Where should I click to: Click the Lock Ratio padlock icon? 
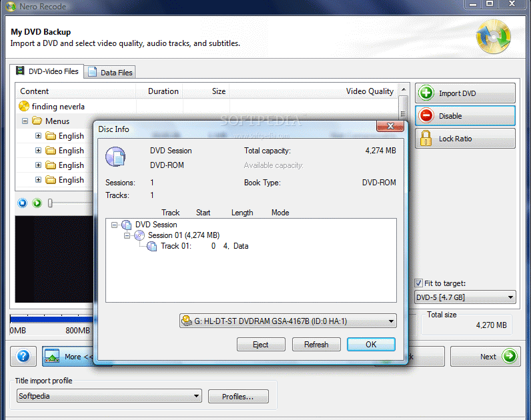pyautogui.click(x=426, y=139)
